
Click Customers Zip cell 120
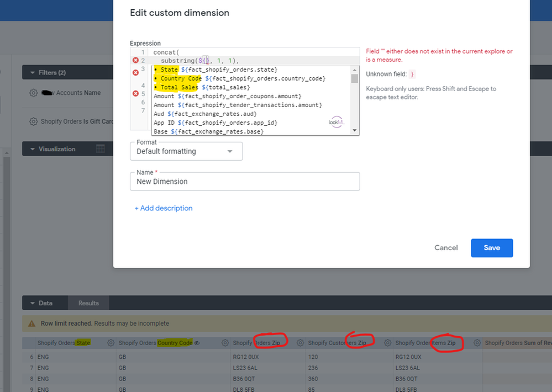coord(313,357)
